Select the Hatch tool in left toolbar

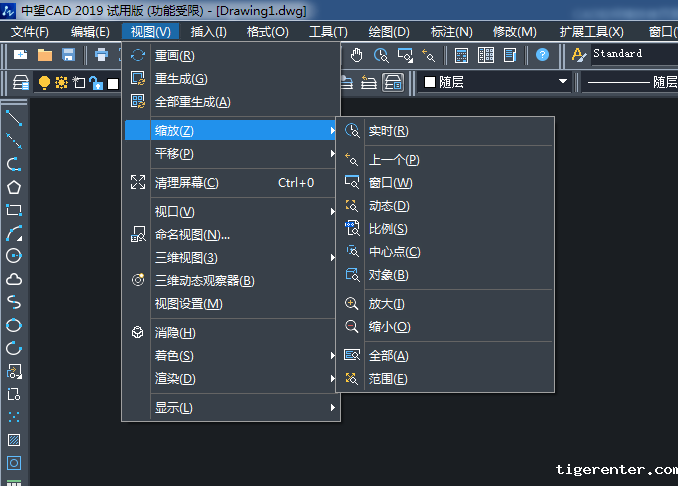14,440
